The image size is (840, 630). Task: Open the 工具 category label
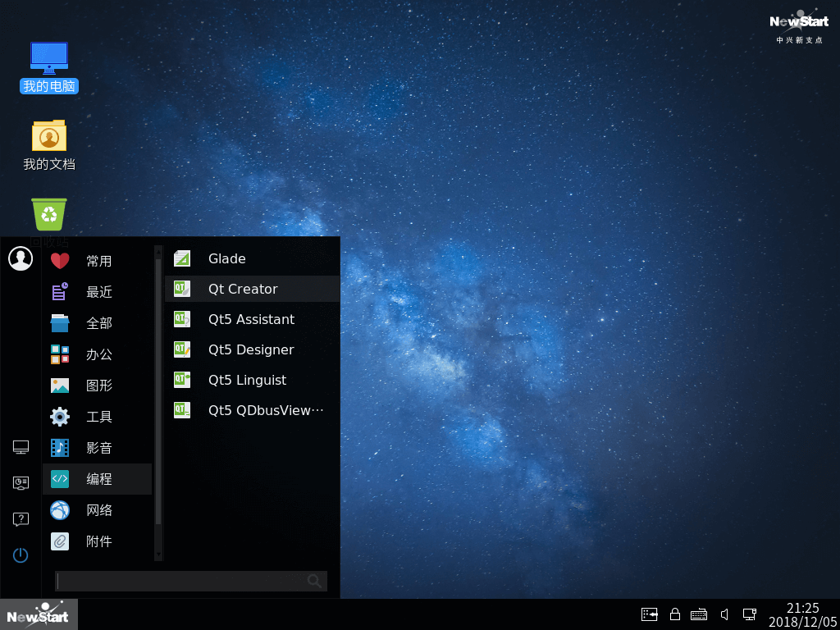tap(99, 416)
